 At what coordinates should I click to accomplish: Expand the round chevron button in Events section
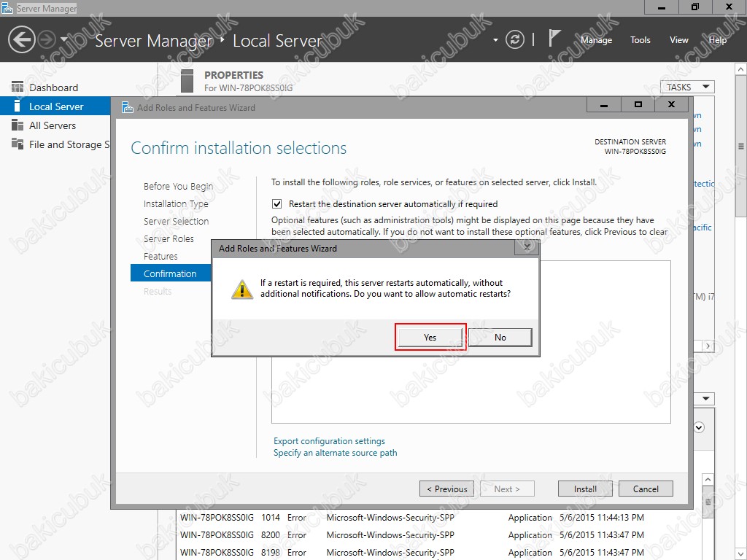coord(699,427)
